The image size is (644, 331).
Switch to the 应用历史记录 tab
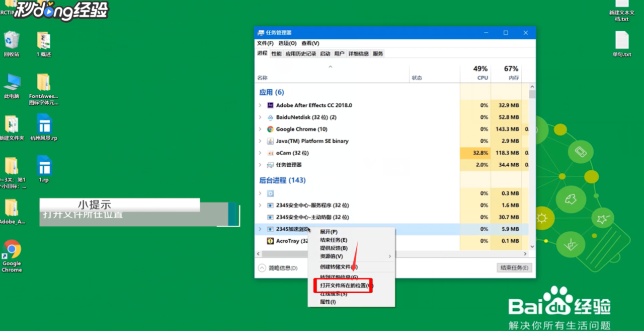pos(301,53)
